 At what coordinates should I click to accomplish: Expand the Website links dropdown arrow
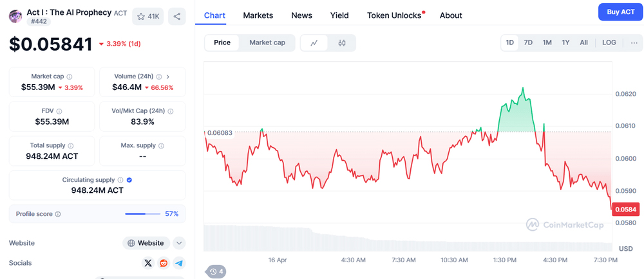[180, 243]
